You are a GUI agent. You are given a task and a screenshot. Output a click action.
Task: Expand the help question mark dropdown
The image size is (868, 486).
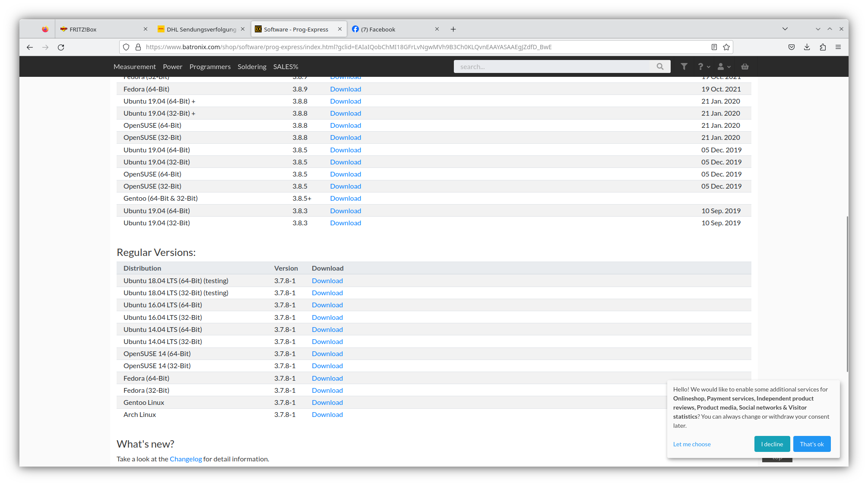(x=703, y=66)
